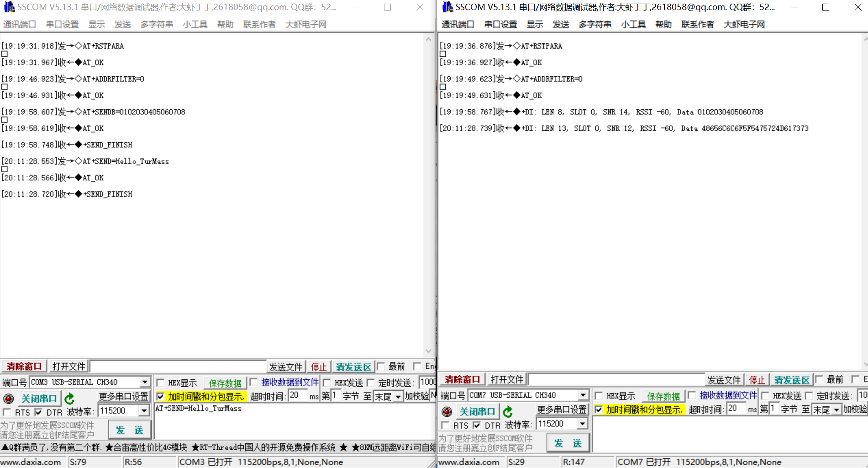Viewport: 868px width, 468px height.
Task: Click 清发送区 button in the right window
Action: tap(792, 380)
